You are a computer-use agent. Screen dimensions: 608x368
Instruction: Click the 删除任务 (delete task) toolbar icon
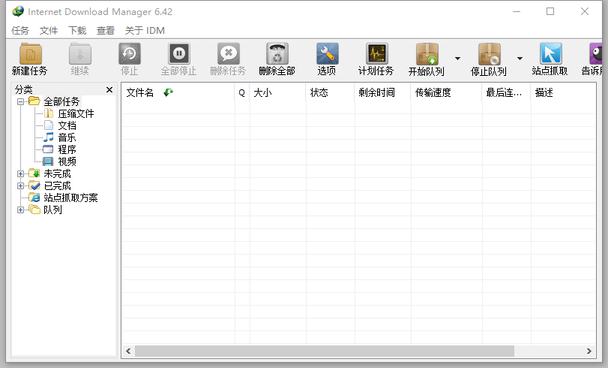[x=228, y=54]
